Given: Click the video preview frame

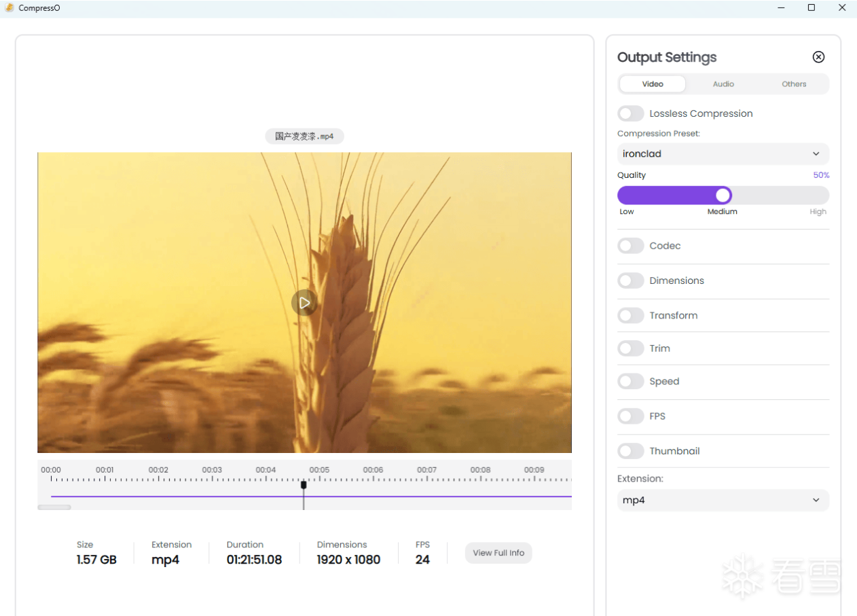Looking at the screenshot, I should (x=304, y=302).
